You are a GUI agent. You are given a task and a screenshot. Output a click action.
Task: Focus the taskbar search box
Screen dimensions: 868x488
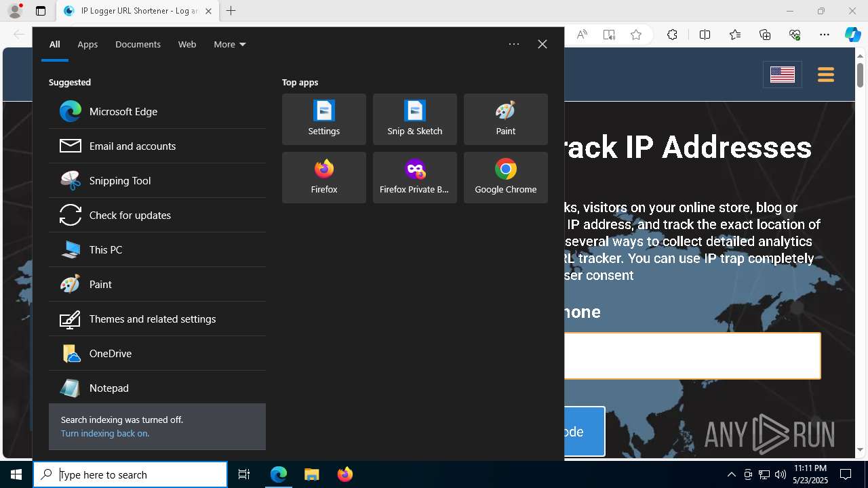130,474
